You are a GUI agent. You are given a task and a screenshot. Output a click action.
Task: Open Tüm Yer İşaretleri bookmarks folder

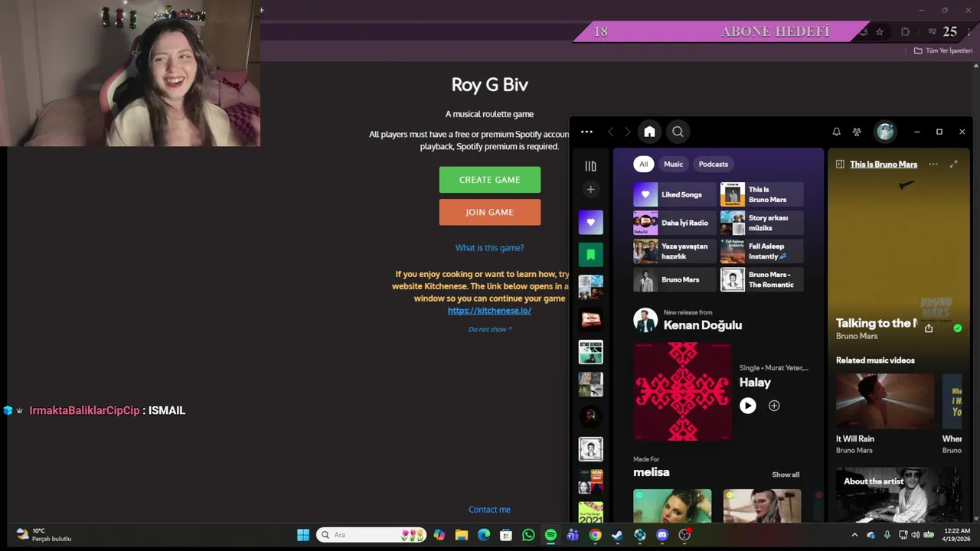tap(942, 51)
